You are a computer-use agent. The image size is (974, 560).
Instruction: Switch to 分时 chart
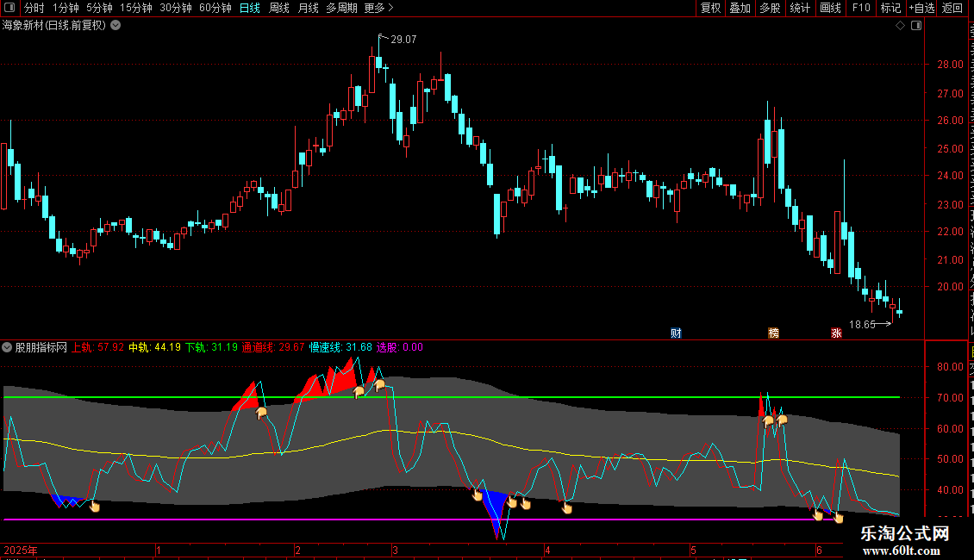tap(34, 8)
